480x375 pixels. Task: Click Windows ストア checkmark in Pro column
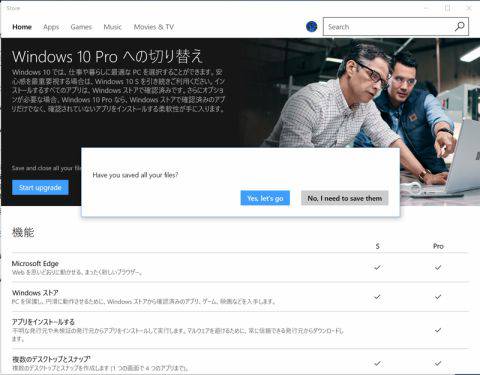[438, 297]
